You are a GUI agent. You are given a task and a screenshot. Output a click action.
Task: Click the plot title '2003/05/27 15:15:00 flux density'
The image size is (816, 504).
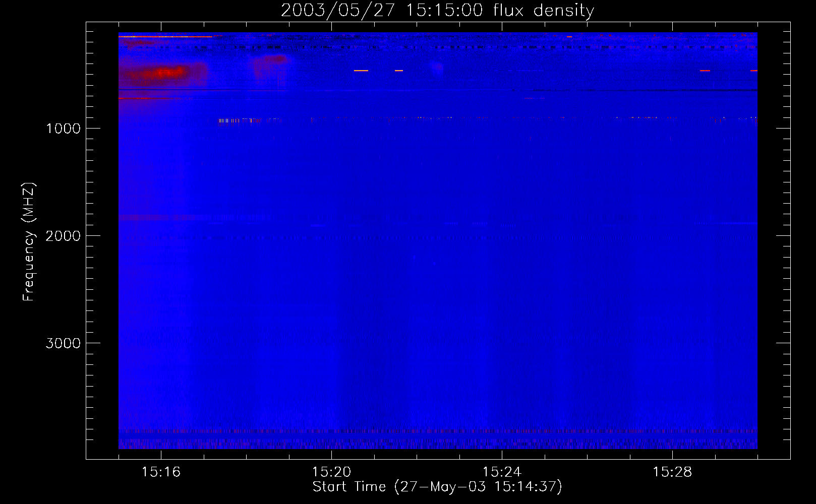pos(437,10)
